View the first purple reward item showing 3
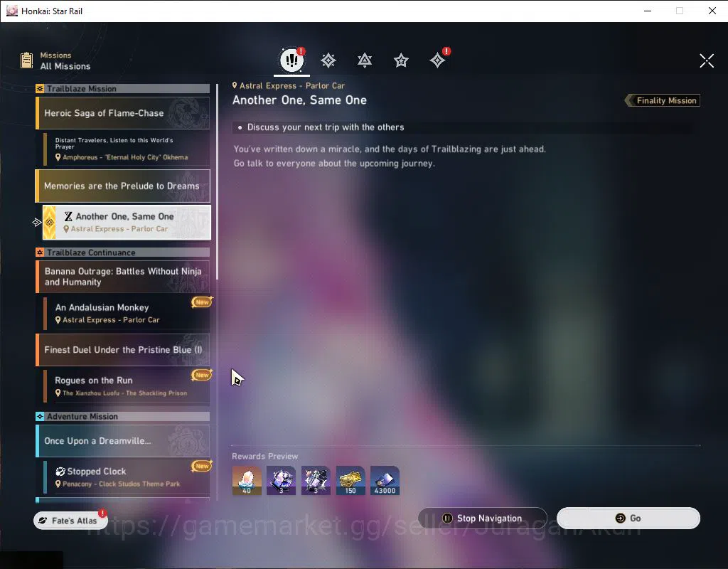This screenshot has height=569, width=728. coord(281,480)
